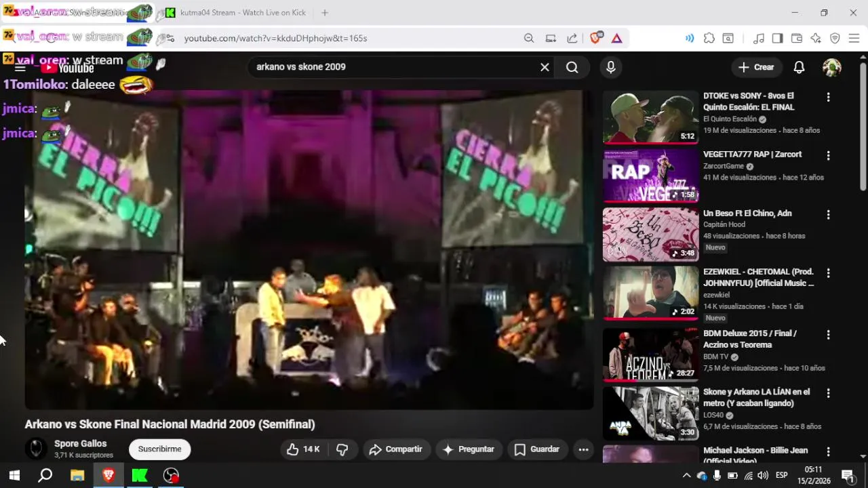Open YouTube notifications bell
Screen dimensions: 868x488
[799, 67]
